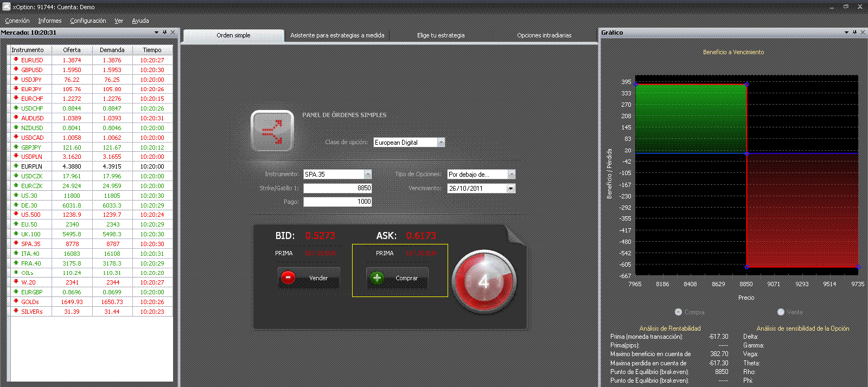This screenshot has height=387, width=868.
Task: Pin the Mercado panel
Action: [165, 33]
